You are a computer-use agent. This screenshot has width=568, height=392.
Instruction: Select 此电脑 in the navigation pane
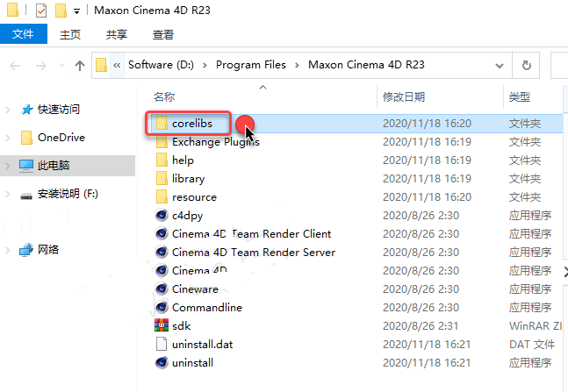tap(54, 166)
